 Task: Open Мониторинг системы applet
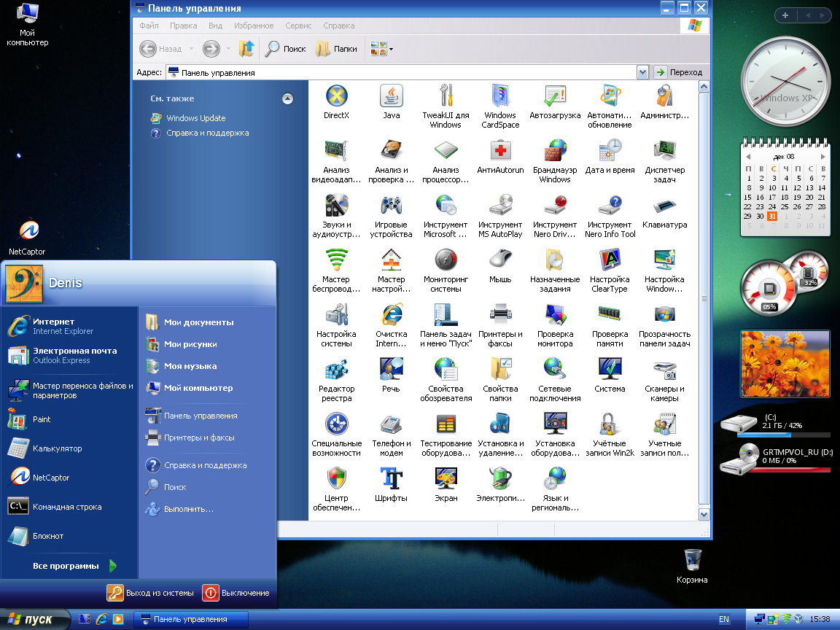coord(446,270)
